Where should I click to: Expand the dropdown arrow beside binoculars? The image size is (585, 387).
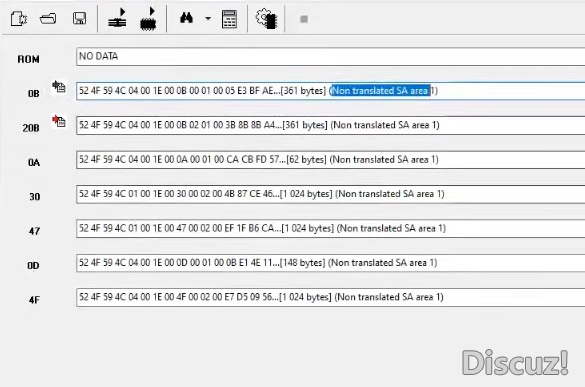coord(208,18)
